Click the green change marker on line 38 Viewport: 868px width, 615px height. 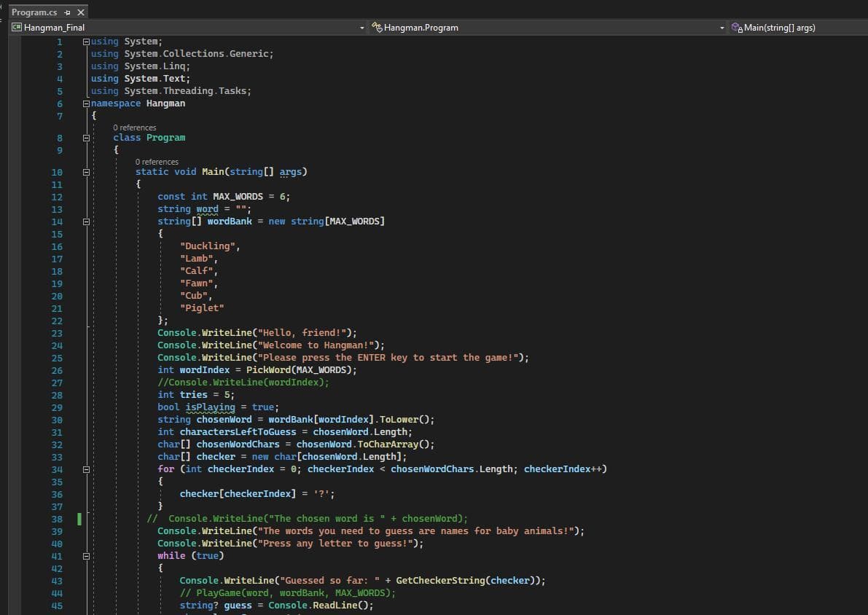79,519
